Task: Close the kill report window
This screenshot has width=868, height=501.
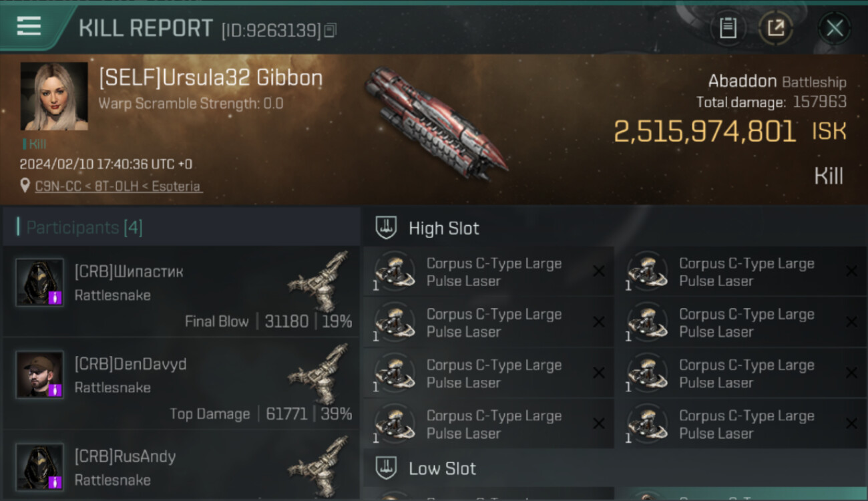Action: pos(835,28)
